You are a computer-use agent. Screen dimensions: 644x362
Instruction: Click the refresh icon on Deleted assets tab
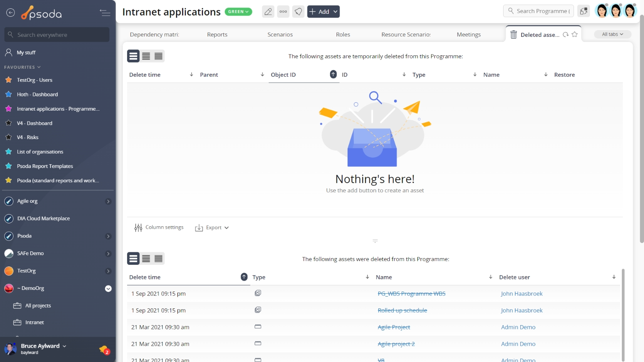pos(566,35)
